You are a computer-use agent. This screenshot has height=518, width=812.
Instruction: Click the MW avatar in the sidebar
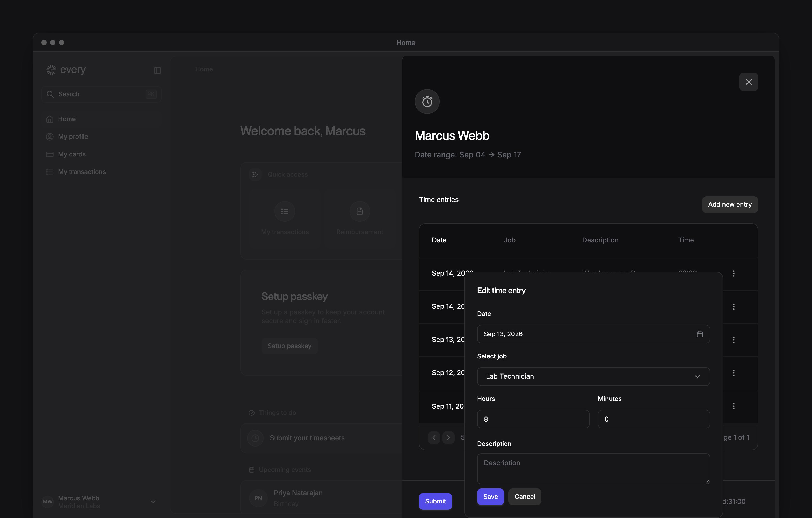[x=48, y=502]
